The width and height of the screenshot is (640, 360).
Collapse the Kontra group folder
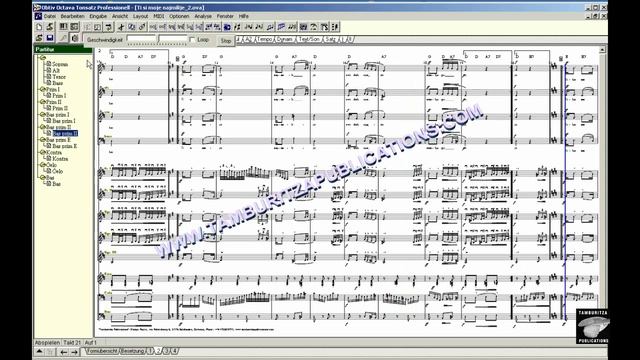42,152
